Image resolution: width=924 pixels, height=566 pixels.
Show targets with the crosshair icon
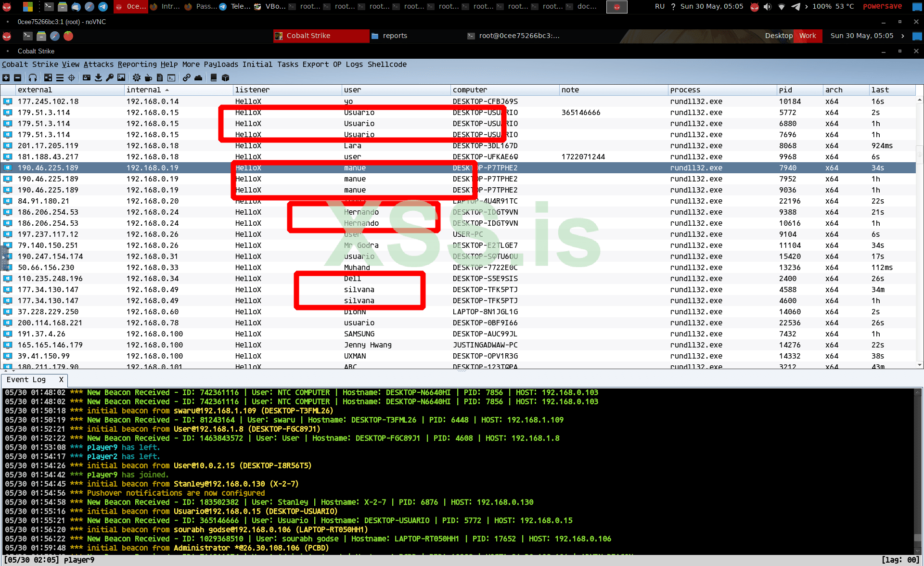click(x=72, y=77)
